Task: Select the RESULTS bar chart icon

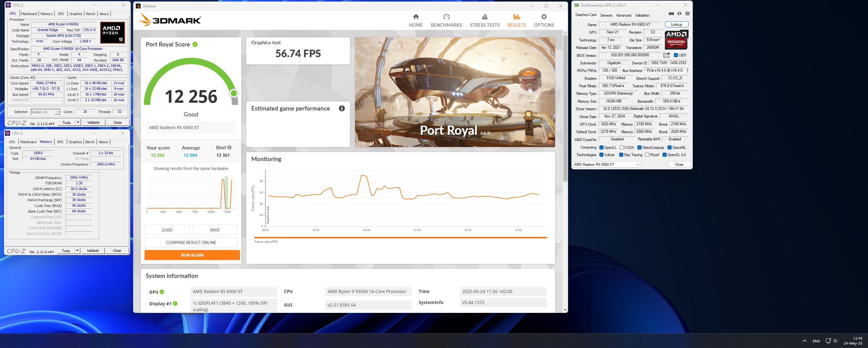Action: point(516,17)
